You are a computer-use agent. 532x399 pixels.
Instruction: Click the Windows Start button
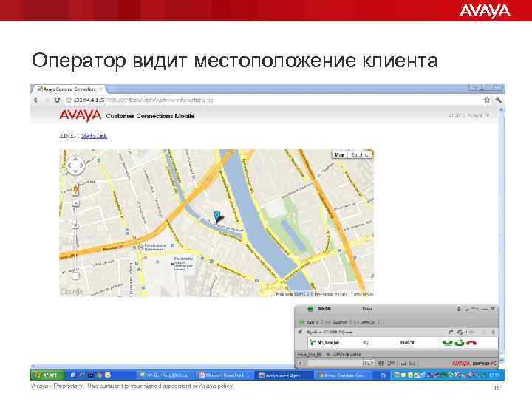click(47, 375)
